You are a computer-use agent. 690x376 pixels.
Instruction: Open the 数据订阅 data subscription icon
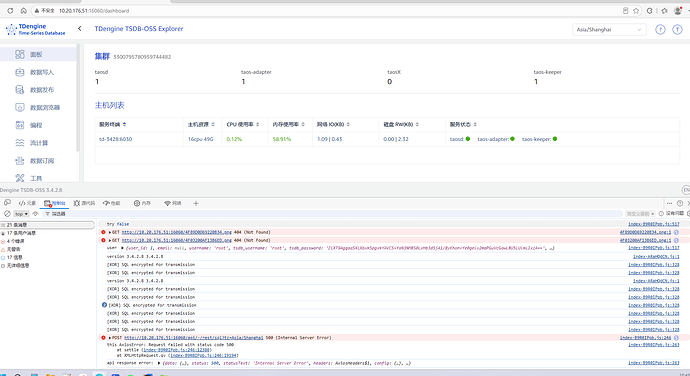pyautogui.click(x=19, y=161)
